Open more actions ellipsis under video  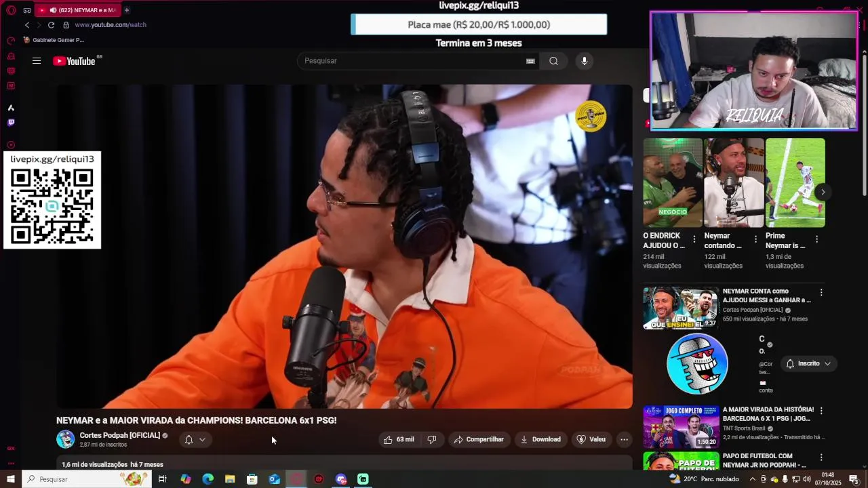(x=625, y=440)
